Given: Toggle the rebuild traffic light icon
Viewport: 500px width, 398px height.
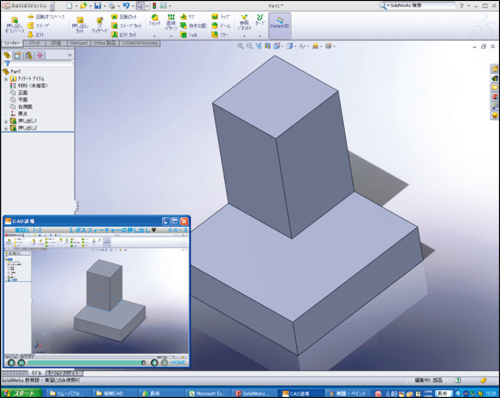Looking at the screenshot, I should 154,6.
